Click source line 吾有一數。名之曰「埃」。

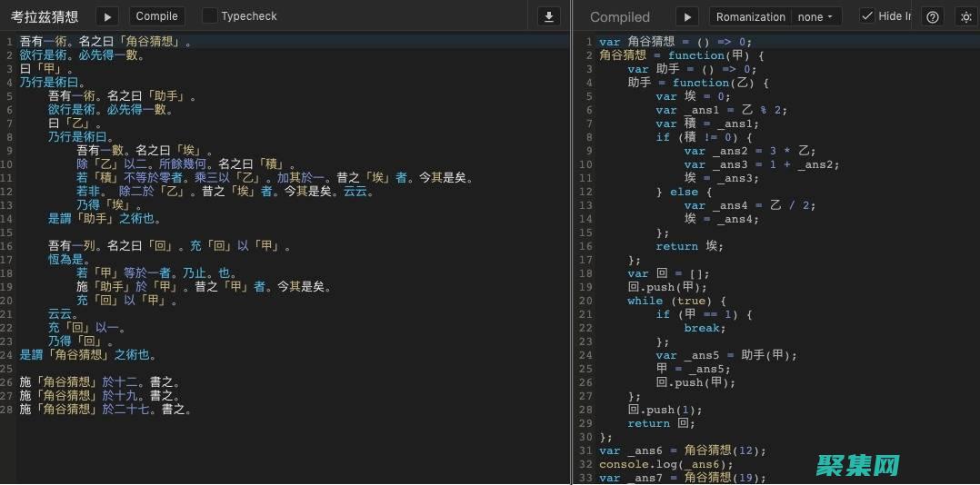click(x=145, y=151)
